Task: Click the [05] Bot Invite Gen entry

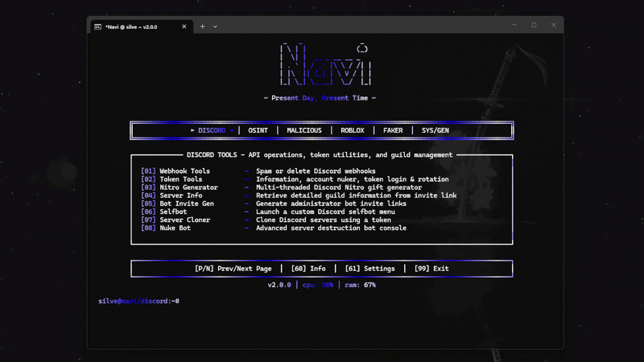Action: click(x=177, y=204)
